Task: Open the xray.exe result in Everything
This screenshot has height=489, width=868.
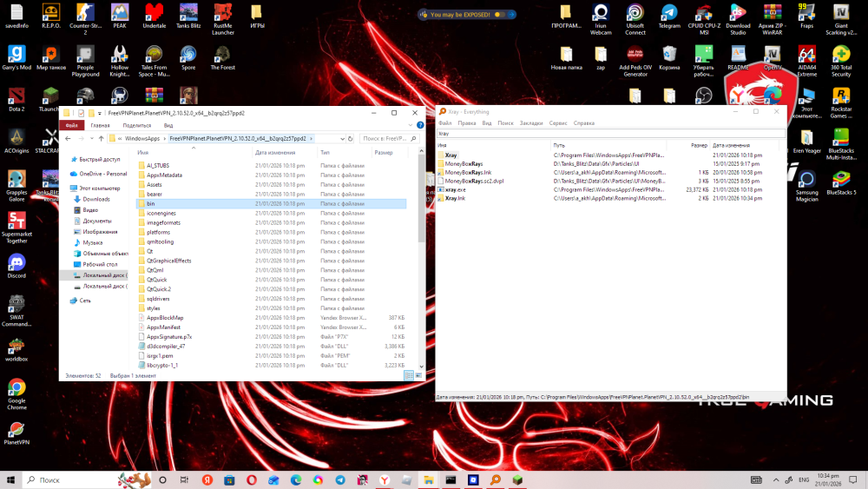Action: tap(455, 189)
